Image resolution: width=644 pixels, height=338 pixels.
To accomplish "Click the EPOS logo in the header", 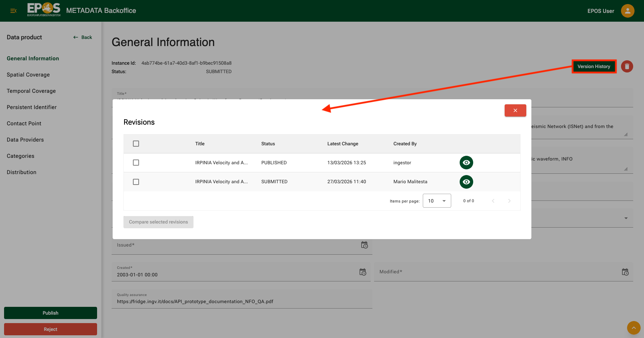I will (x=43, y=10).
